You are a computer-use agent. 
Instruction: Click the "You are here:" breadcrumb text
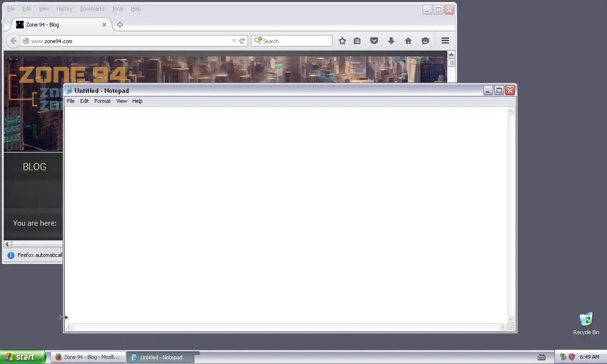click(x=35, y=223)
